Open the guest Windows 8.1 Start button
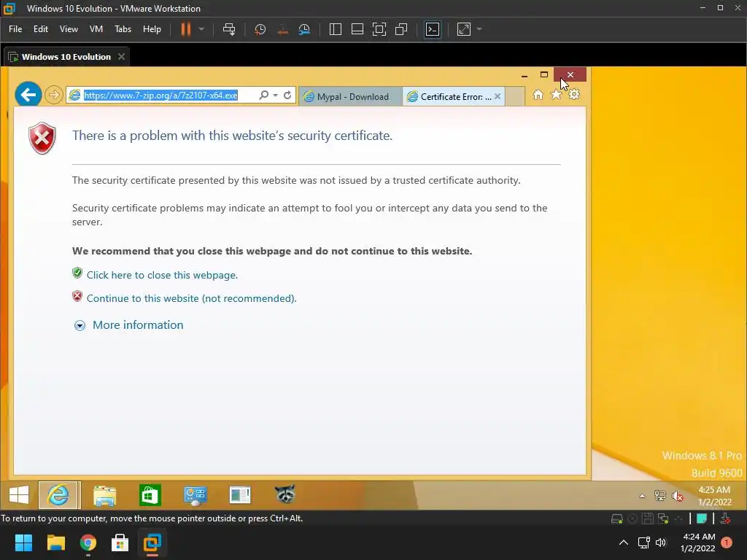This screenshot has width=747, height=560. [19, 495]
